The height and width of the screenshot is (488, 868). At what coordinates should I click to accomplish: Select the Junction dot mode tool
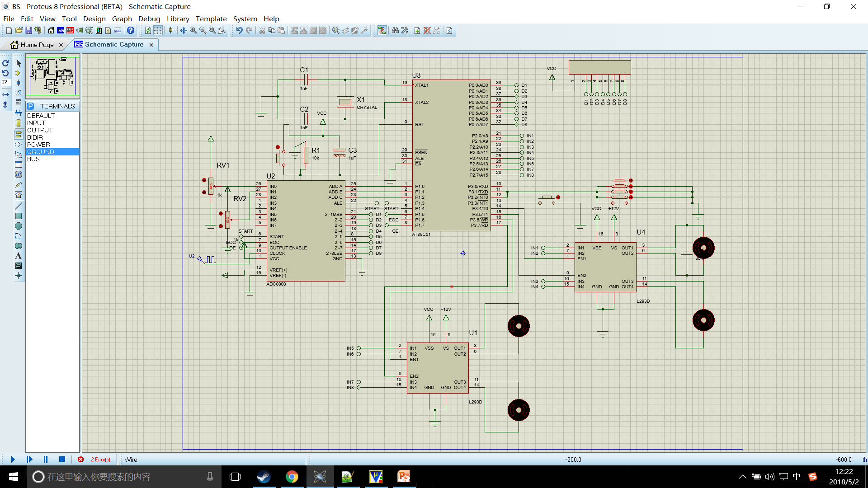(19, 83)
